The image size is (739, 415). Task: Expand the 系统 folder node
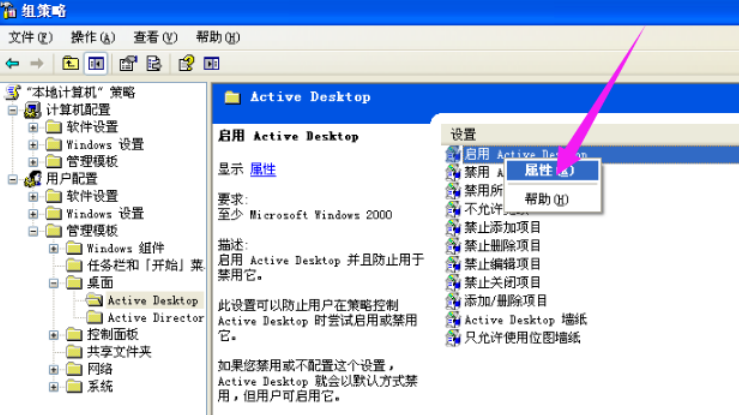pyautogui.click(x=53, y=386)
